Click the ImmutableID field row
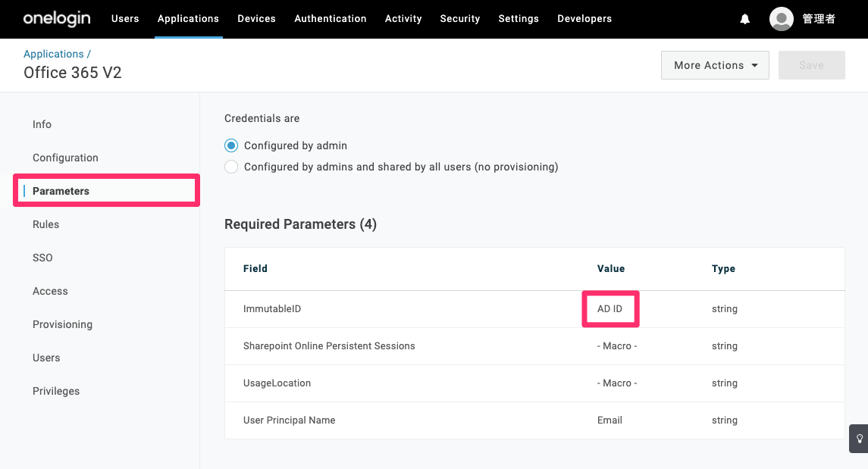Viewport: 868px width, 469px height. tap(534, 309)
